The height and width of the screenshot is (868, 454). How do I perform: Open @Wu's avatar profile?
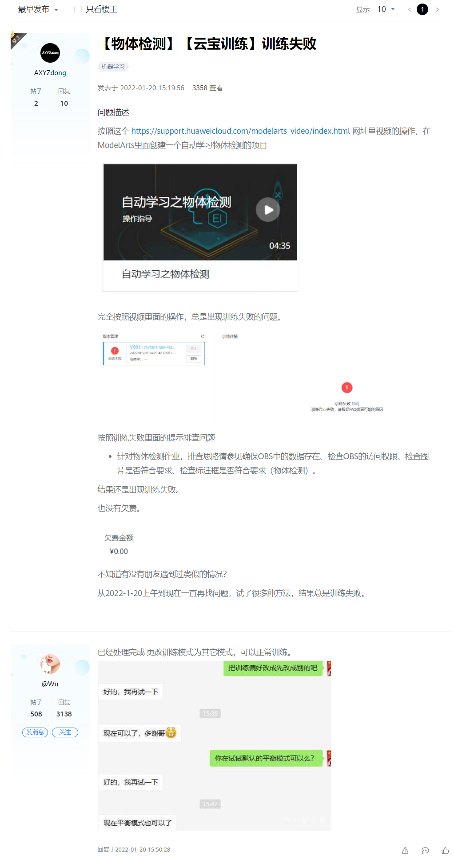[x=50, y=664]
